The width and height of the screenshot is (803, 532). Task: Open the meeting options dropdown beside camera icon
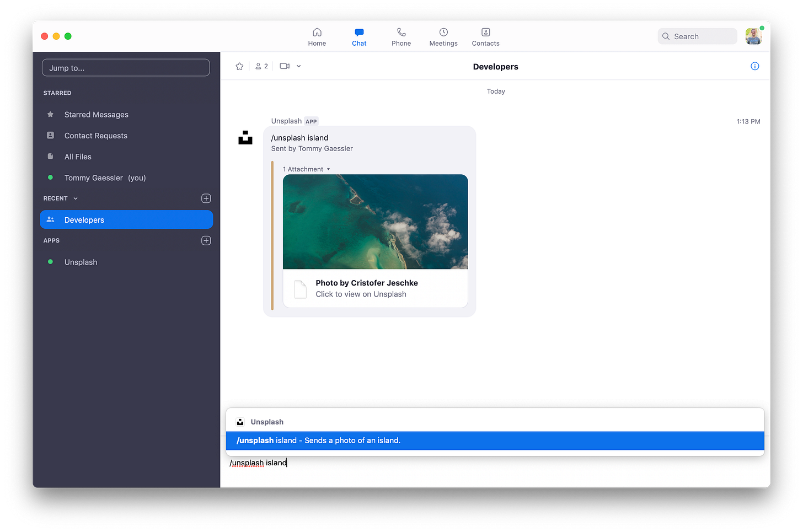[x=298, y=66]
